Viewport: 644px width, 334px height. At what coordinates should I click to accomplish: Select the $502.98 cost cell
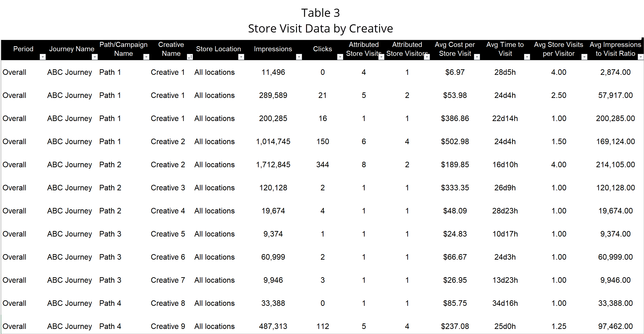tap(455, 142)
